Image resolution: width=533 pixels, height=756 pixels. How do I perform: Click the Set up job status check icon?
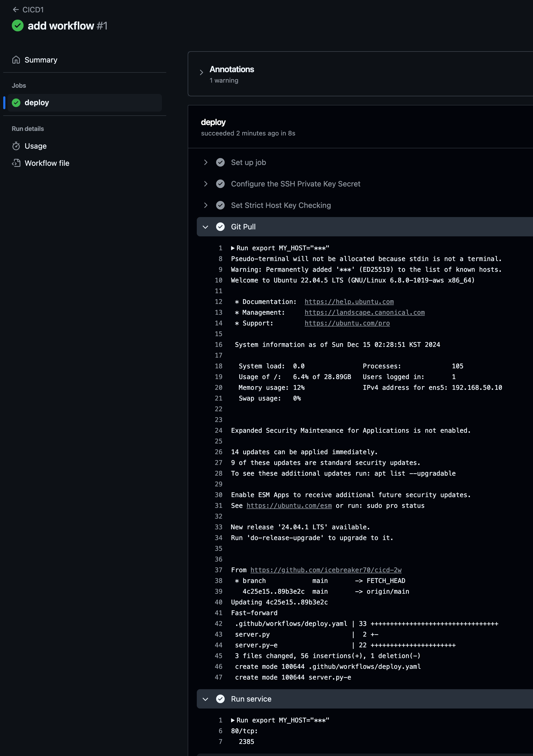(220, 162)
